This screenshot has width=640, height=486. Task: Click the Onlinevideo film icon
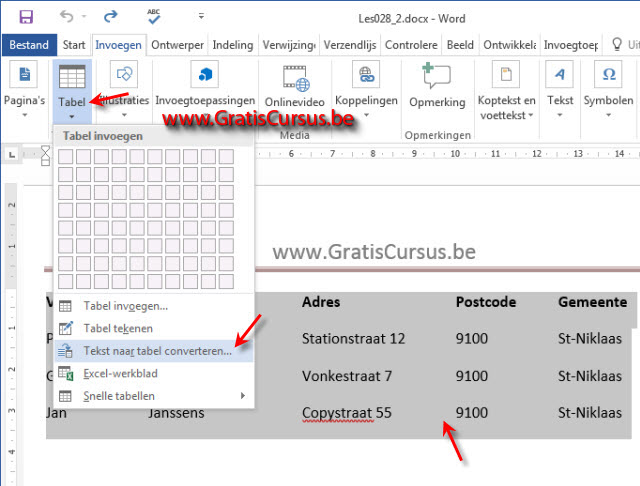[296, 78]
